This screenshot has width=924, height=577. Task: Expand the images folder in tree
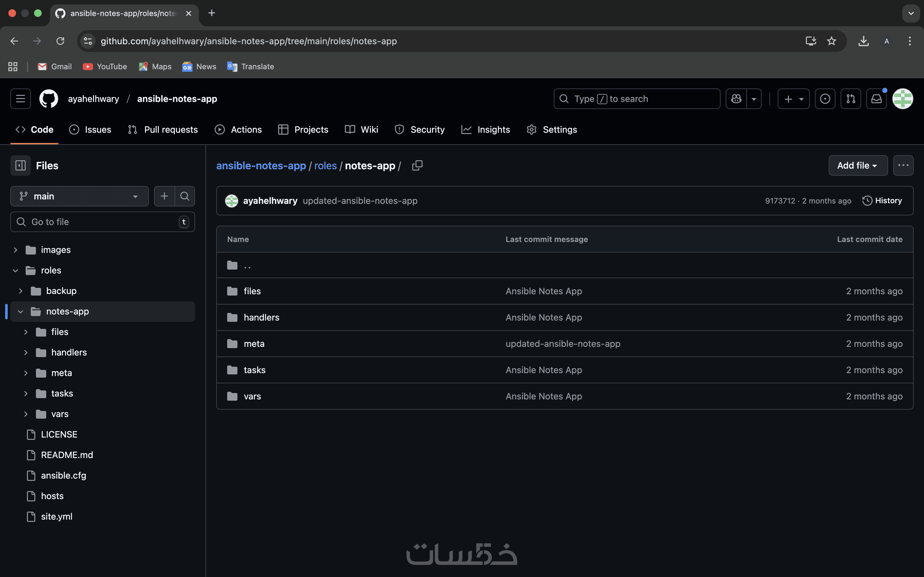point(16,250)
